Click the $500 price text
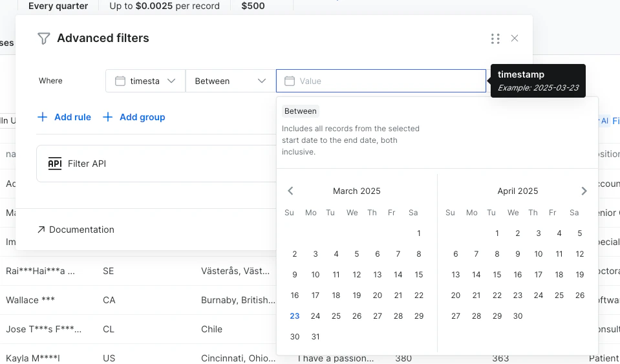The width and height of the screenshot is (620, 364). coord(253,6)
